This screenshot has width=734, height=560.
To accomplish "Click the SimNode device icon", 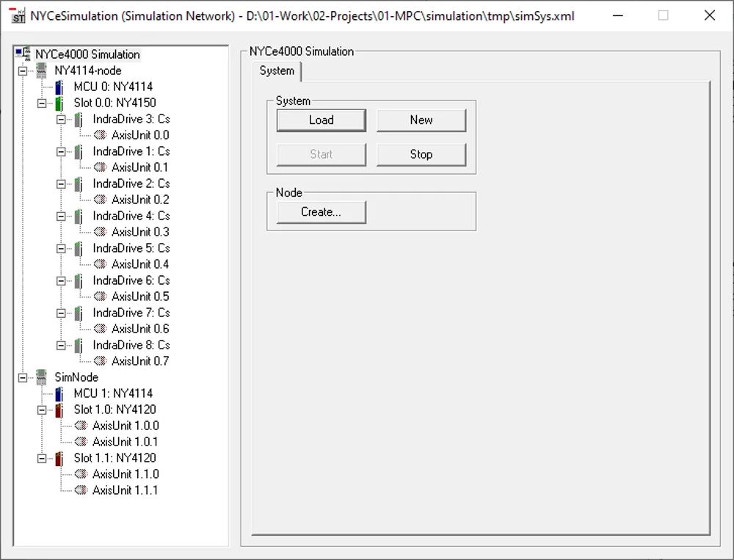I will 42,377.
